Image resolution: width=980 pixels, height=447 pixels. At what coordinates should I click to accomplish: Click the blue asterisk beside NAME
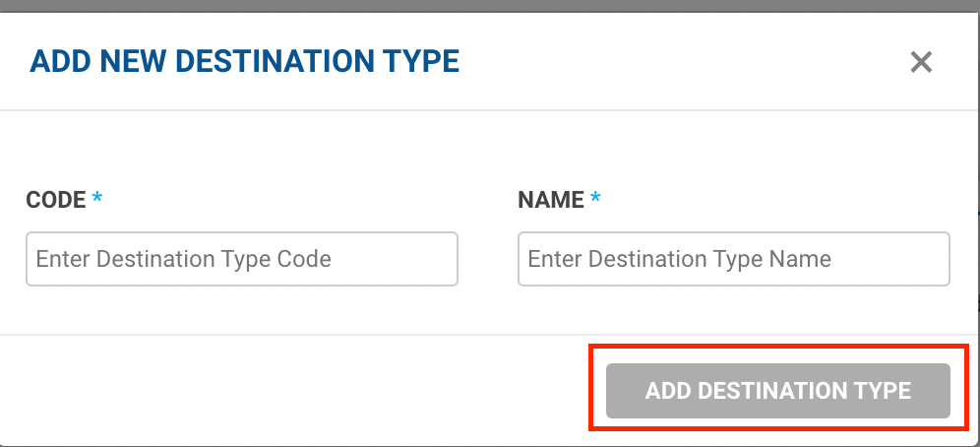coord(595,200)
